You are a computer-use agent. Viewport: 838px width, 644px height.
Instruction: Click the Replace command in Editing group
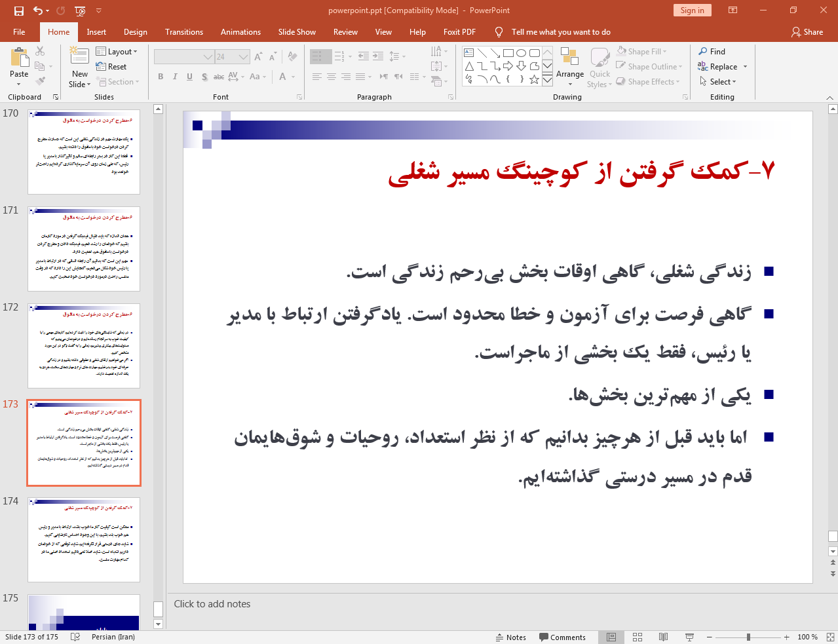pos(722,66)
